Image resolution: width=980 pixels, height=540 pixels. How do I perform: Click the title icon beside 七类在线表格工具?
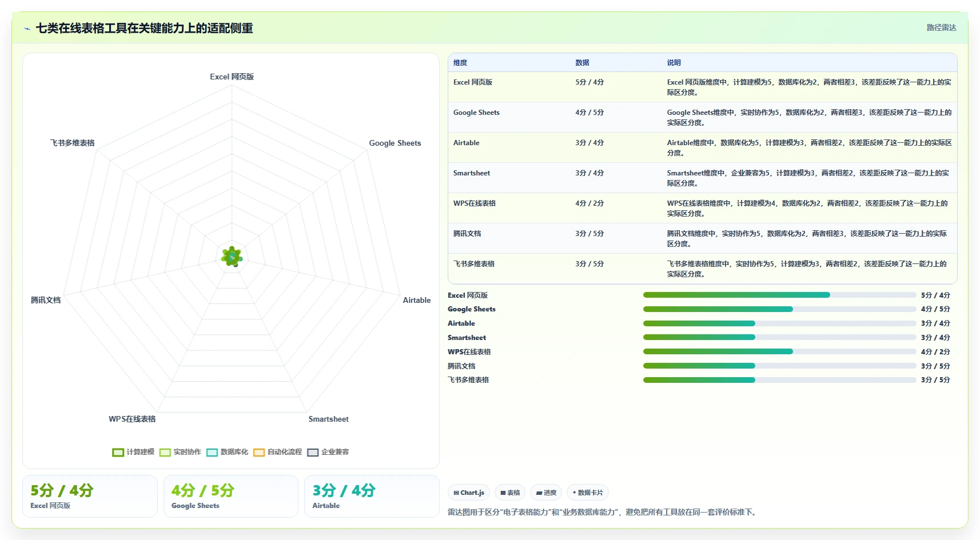point(27,29)
